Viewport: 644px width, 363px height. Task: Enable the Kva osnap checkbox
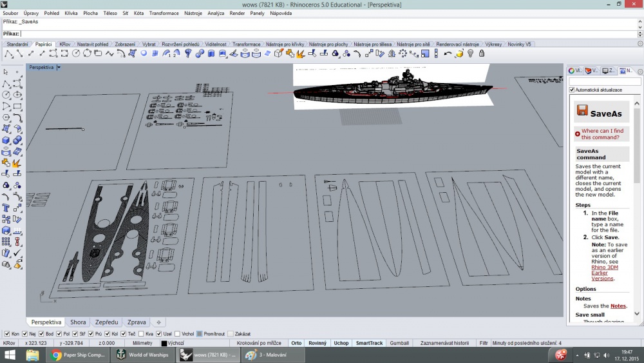[141, 334]
